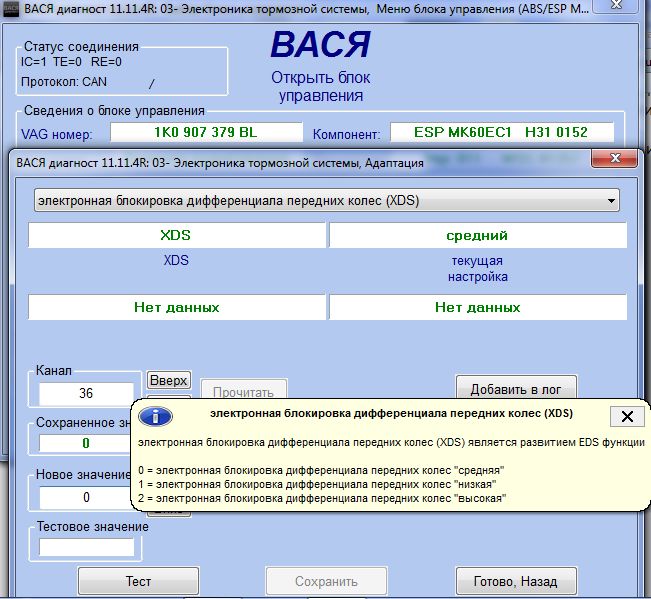651x599 pixels.
Task: Click the blue info icon in tooltip
Action: 155,416
